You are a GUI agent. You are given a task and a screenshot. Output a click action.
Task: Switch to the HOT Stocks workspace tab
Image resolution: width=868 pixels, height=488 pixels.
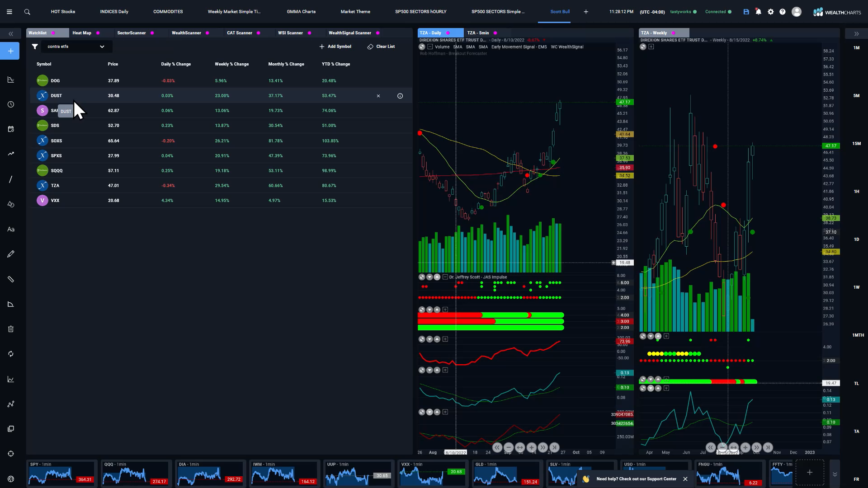(63, 12)
